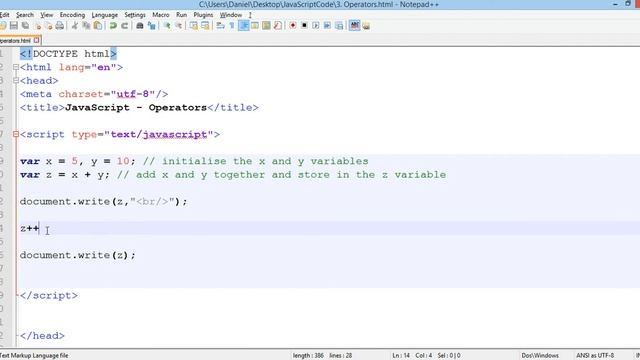
Task: Toggle ABC spell-check toolbar icon
Action: 354,26
